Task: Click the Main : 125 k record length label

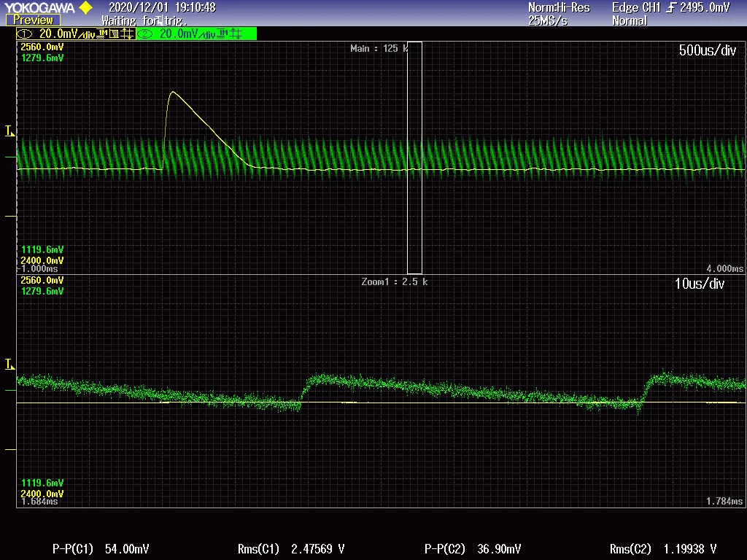Action: [379, 49]
